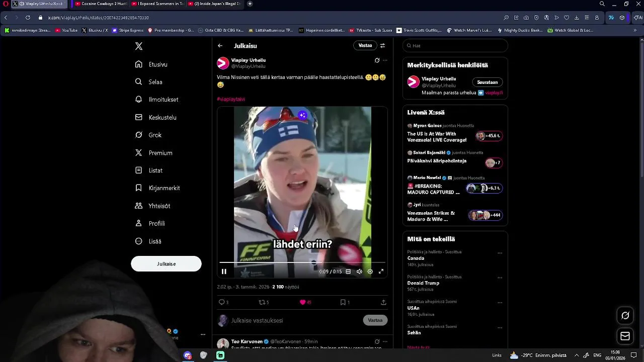Image resolution: width=644 pixels, height=362 pixels.
Task: Open Teo Karvonen profile name
Action: (x=247, y=341)
